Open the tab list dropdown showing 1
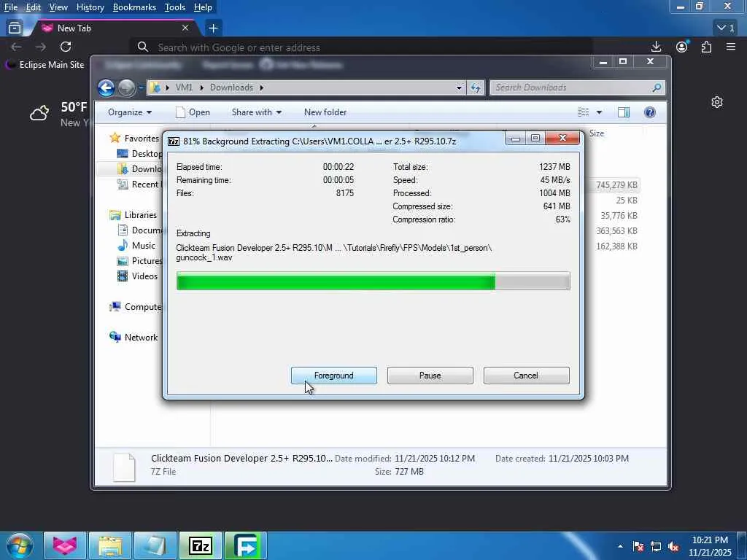This screenshot has height=560, width=747. click(726, 28)
